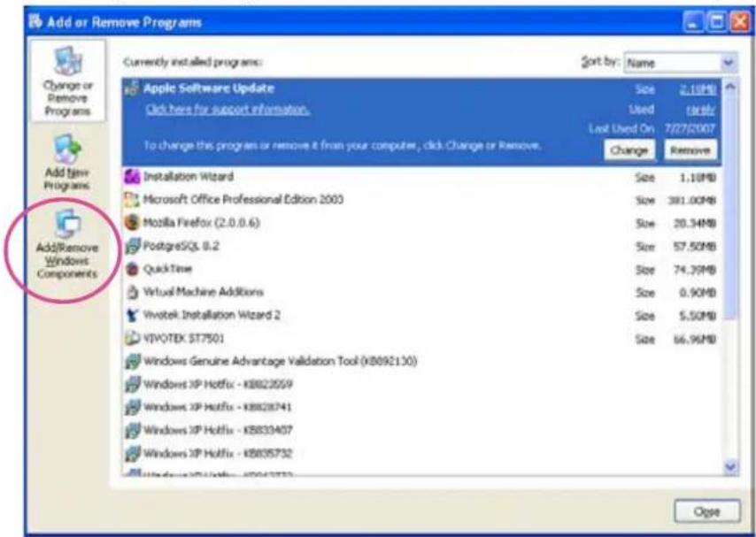This screenshot has width=756, height=537.
Task: Click the VIVOTEK ST7501 icon
Action: (x=132, y=339)
